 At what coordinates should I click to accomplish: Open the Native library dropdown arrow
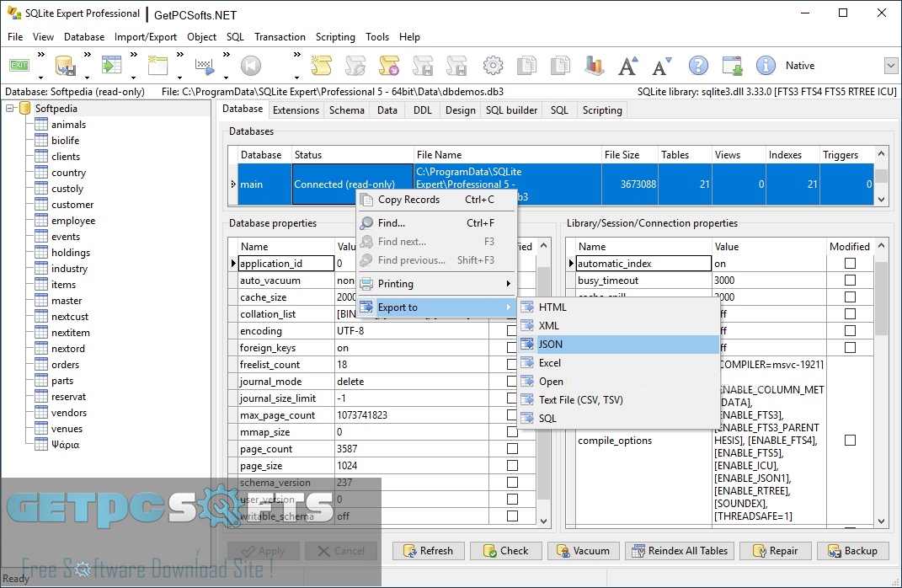tap(890, 66)
